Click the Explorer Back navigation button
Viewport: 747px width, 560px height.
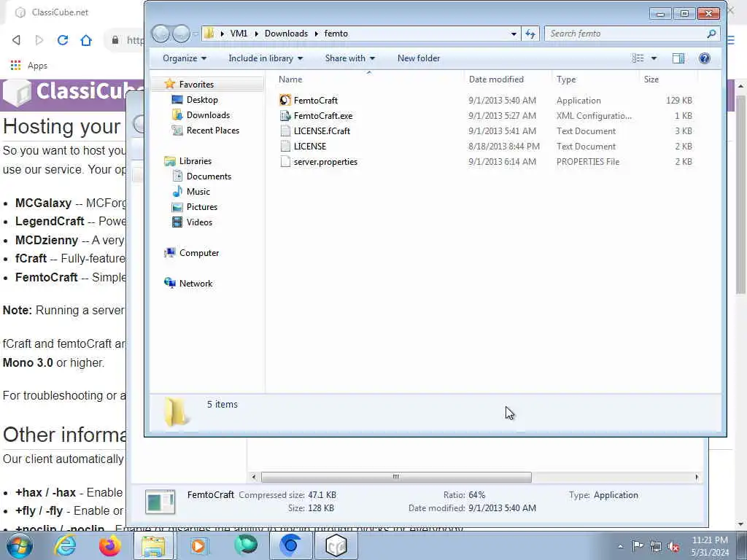tap(160, 34)
